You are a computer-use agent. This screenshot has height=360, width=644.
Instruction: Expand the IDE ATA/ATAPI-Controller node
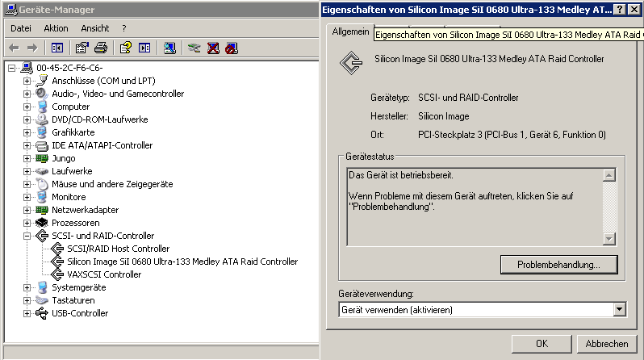(x=27, y=145)
